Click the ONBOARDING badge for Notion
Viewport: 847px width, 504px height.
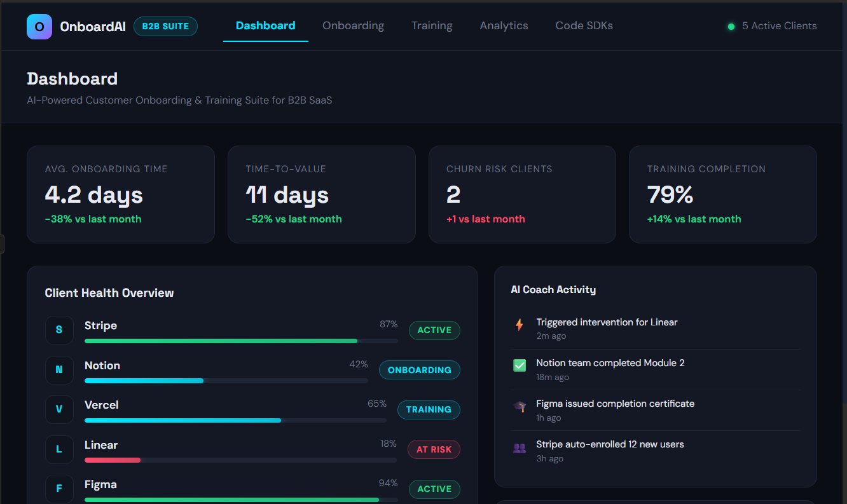(x=420, y=370)
